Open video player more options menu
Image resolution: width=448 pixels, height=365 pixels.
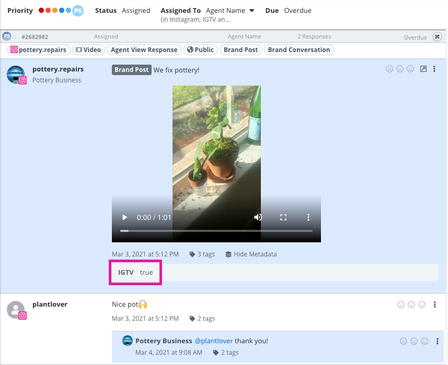tap(308, 217)
